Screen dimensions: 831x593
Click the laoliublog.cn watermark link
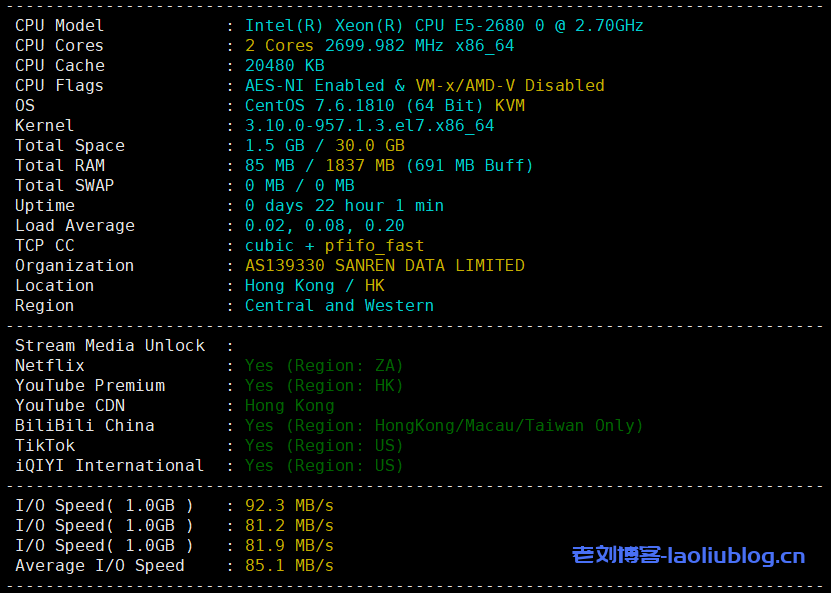688,555
